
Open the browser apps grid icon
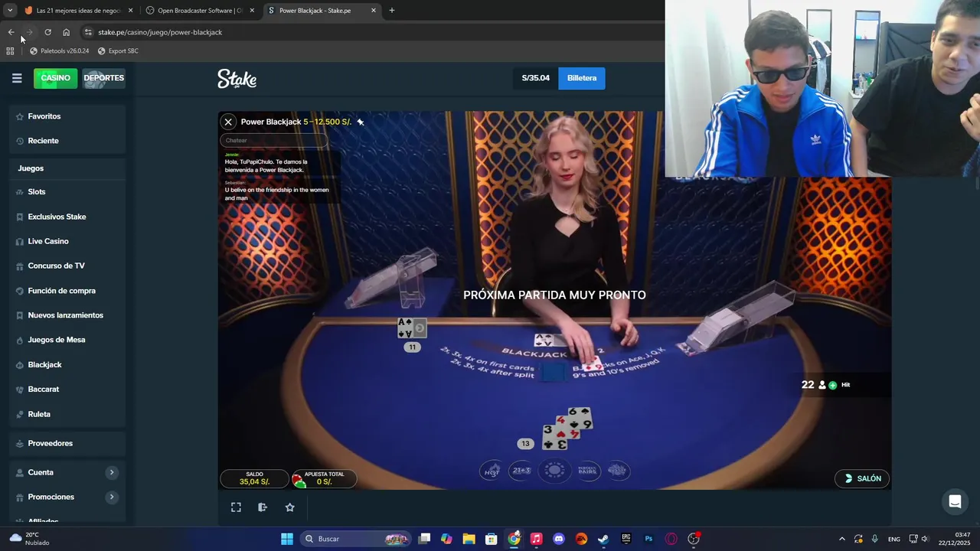[x=10, y=51]
